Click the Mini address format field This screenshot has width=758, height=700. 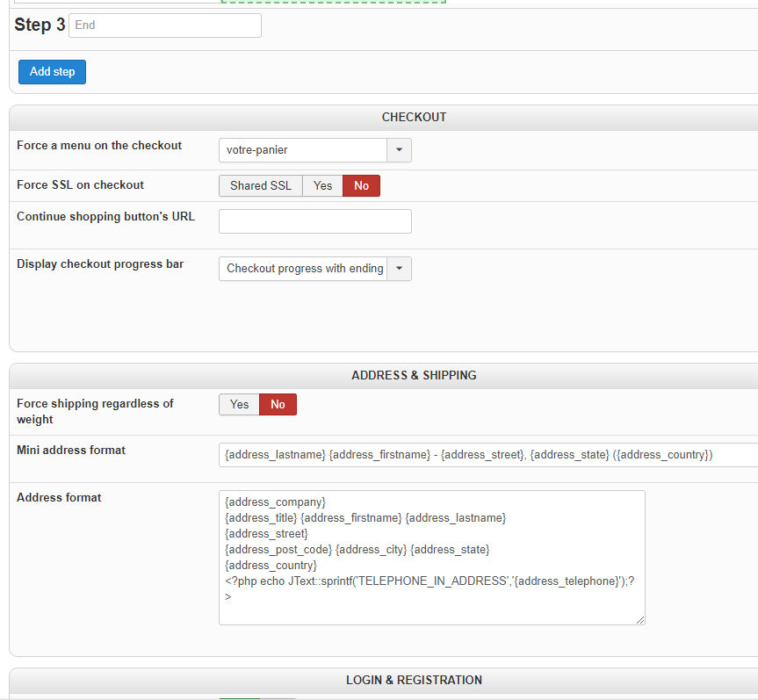pos(488,455)
